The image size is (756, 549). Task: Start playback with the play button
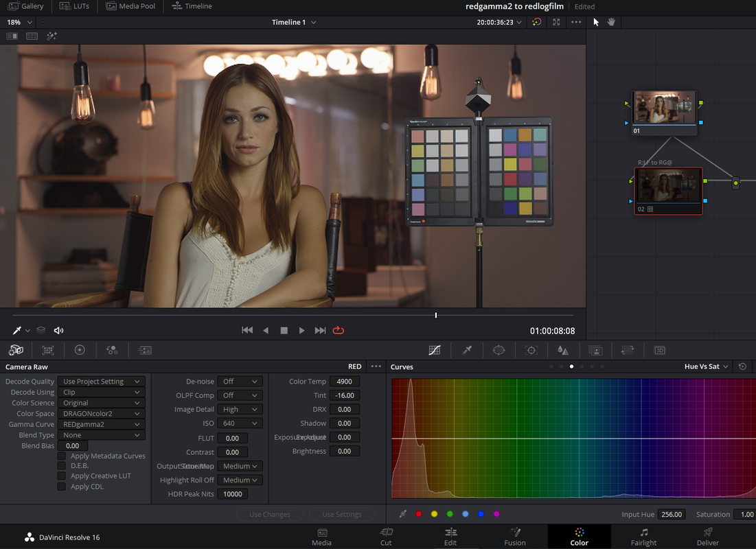point(302,330)
